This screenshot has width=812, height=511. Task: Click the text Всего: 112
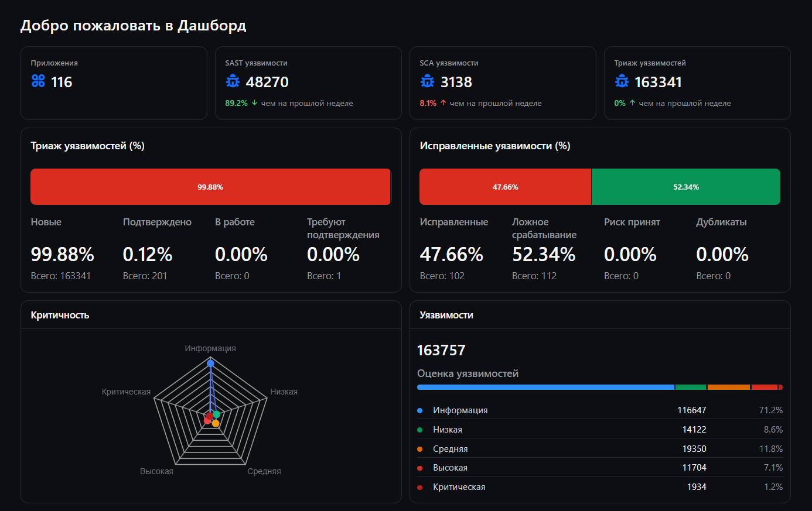click(x=534, y=276)
